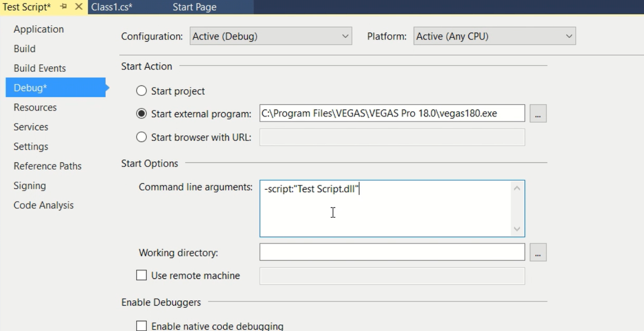
Task: Select the Start project radio button
Action: (x=141, y=91)
